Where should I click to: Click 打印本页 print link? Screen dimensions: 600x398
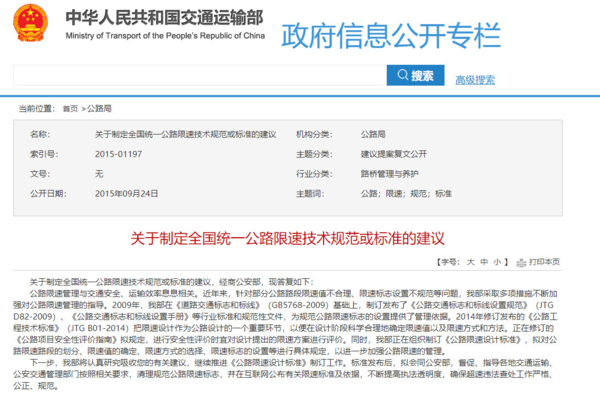(x=544, y=262)
